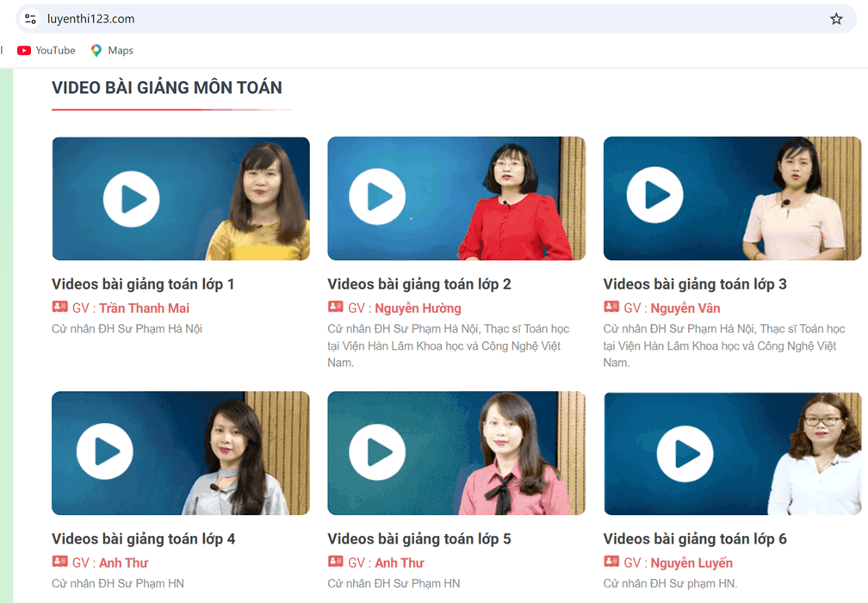Click teacher card icon beside Nguyễn Hường
The image size is (868, 603).
click(336, 306)
